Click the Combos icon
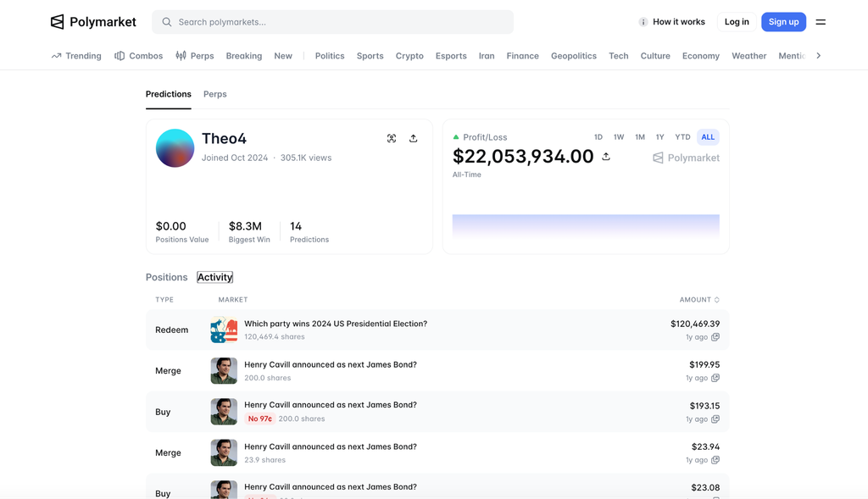The width and height of the screenshot is (868, 499). point(119,56)
